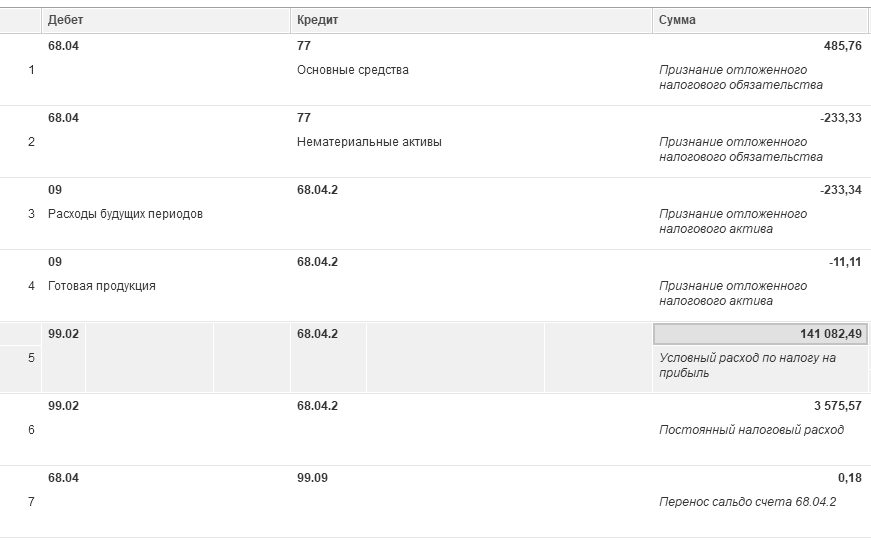Click Постоянный налоговый расход description
The height and width of the screenshot is (541, 871).
pos(751,430)
